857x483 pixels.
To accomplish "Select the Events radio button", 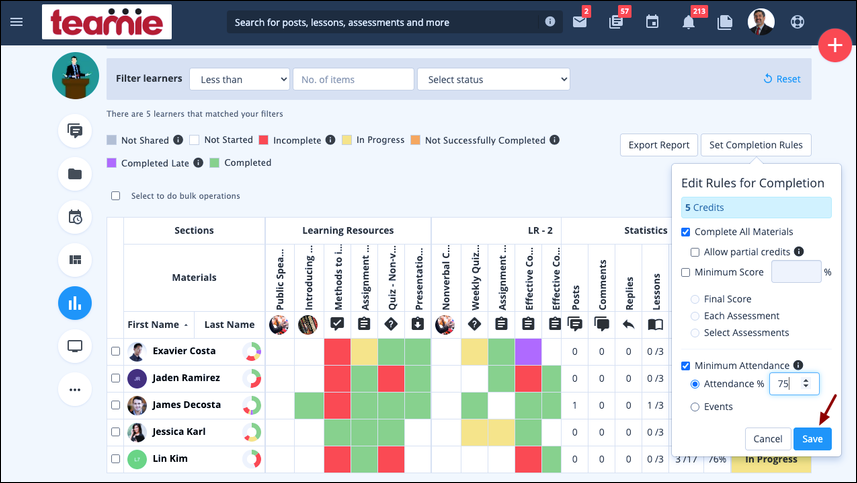I will point(695,407).
